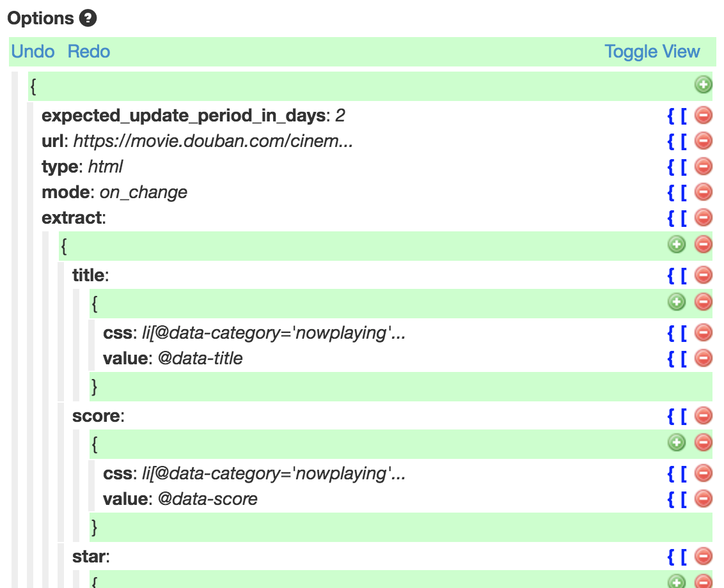The image size is (724, 588).
Task: Click Undo in the editor toolbar
Action: coord(33,52)
